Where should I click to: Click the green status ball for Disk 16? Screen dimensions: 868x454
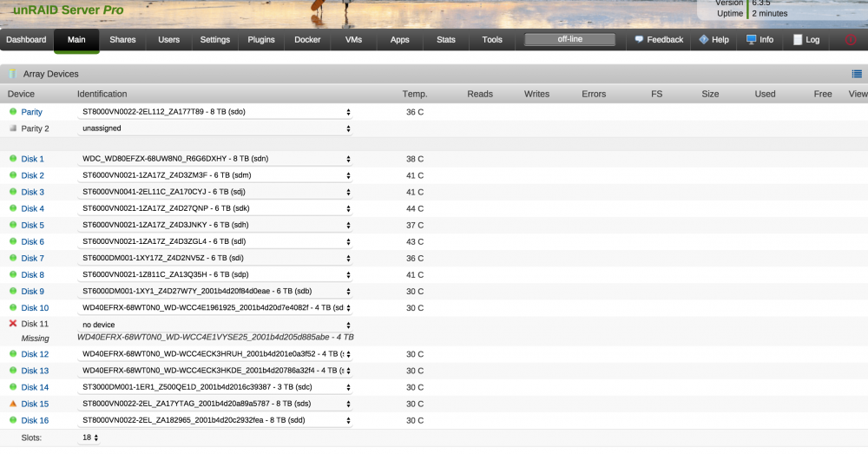pyautogui.click(x=13, y=420)
